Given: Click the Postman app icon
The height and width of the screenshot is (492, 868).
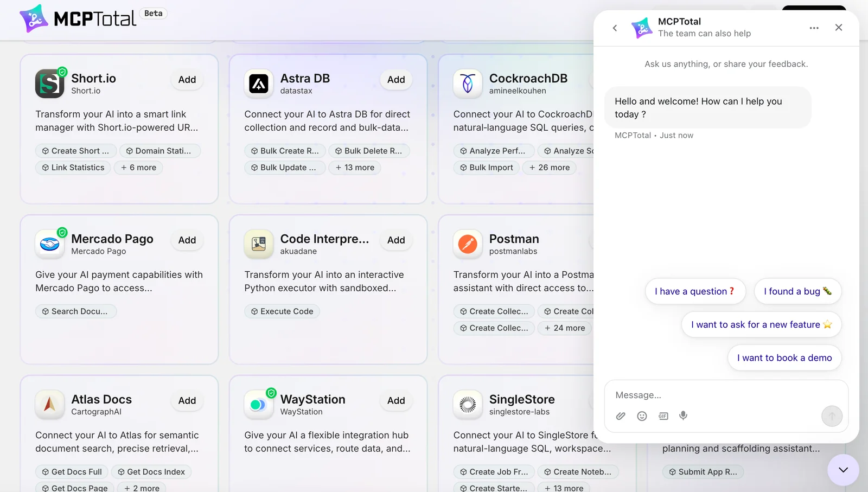Looking at the screenshot, I should pos(468,244).
